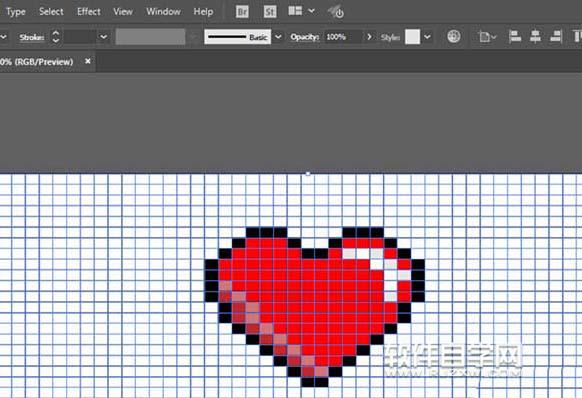This screenshot has height=398, width=582.
Task: Click the horizontal align center icon
Action: coord(535,36)
